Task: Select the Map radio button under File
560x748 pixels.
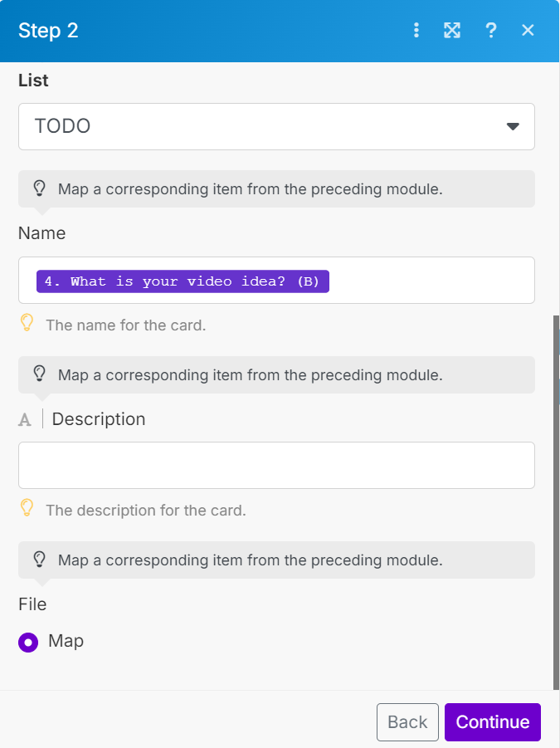Action: click(x=28, y=642)
